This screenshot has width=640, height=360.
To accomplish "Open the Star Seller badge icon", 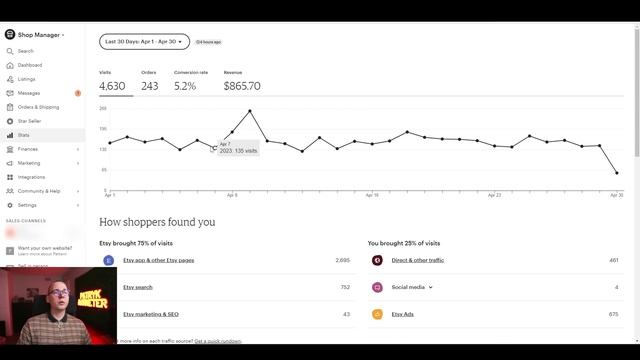I will [10, 121].
